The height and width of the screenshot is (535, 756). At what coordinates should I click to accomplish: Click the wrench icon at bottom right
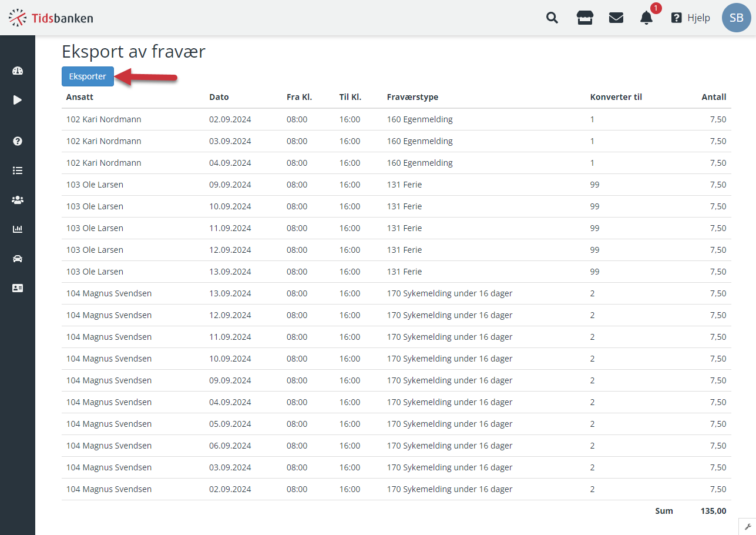pos(747,526)
